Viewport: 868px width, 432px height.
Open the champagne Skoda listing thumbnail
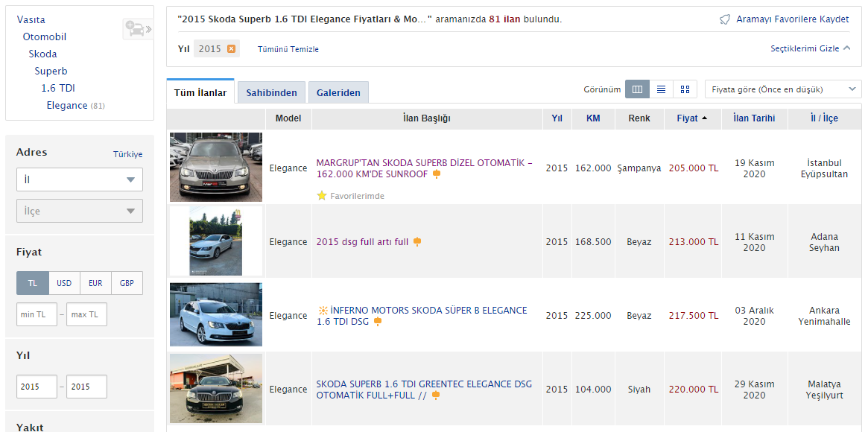216,167
